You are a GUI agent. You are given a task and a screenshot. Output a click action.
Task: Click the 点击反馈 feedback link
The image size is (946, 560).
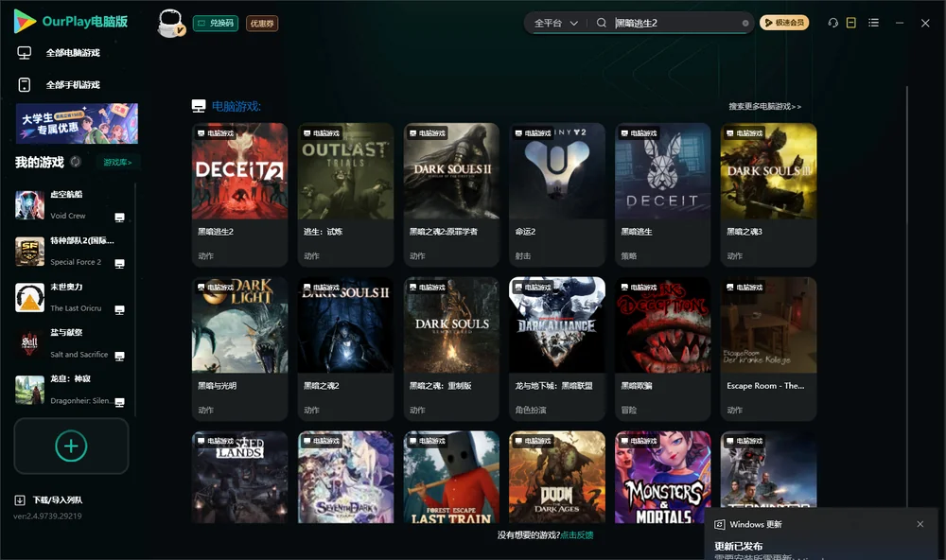(x=577, y=534)
